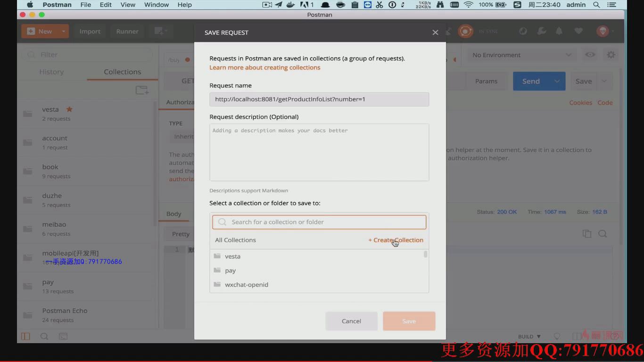Viewport: 644px width, 362px height.
Task: Open the duzhe collection in sidebar
Action: click(87, 200)
